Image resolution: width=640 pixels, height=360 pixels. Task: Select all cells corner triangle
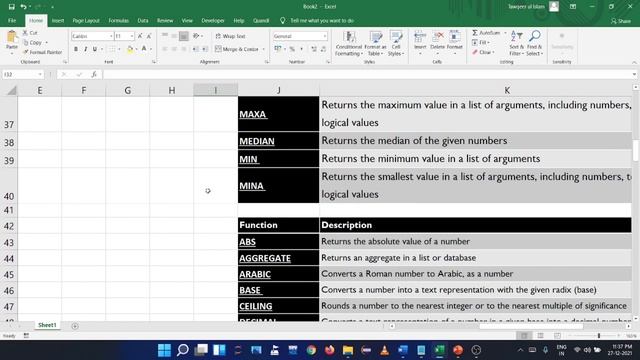(x=11, y=90)
